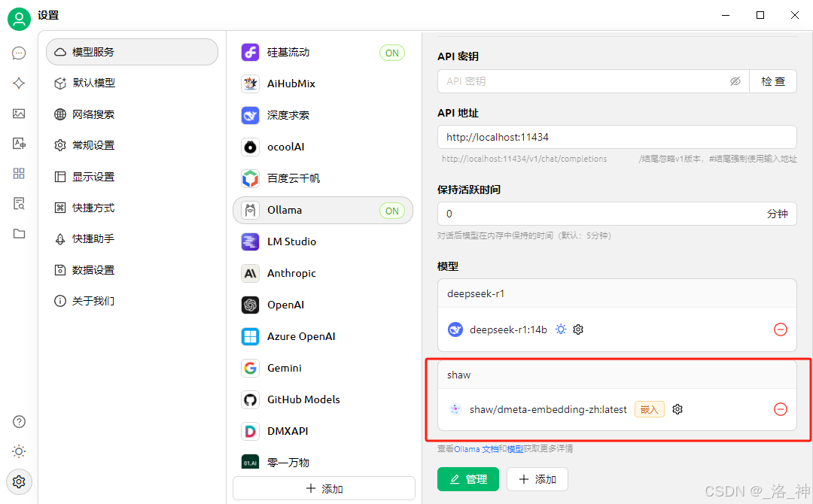
Task: Select 快捷方式 settings section
Action: coord(132,208)
